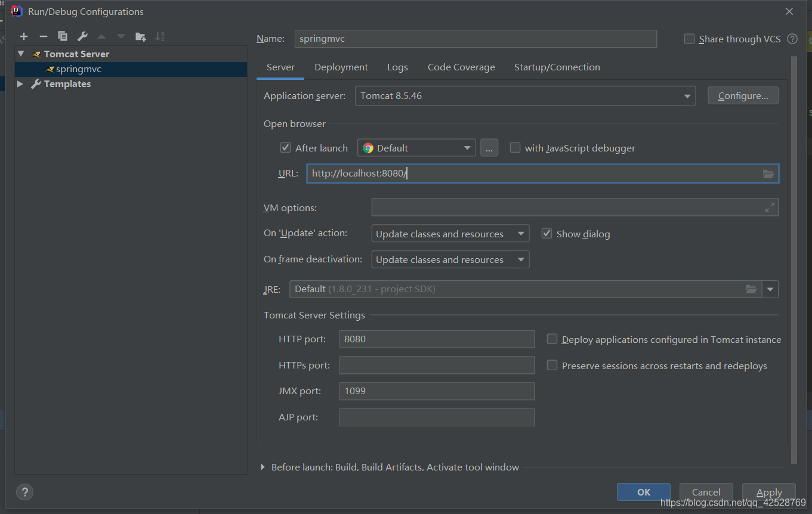Remove selected configuration with minus icon
812x514 pixels.
(x=43, y=37)
